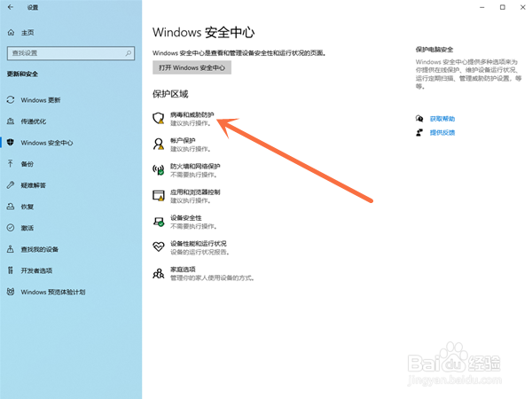
Task: Click the Windows 预览体验计划 cat icon
Action: pos(11,292)
